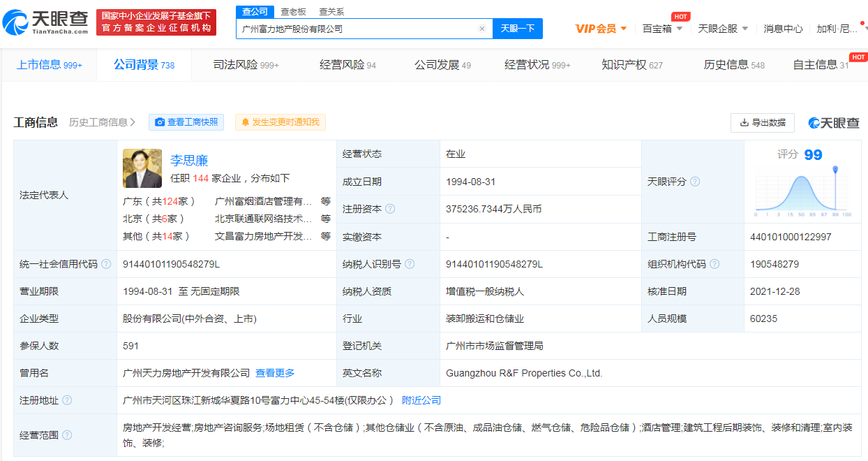Image resolution: width=868 pixels, height=461 pixels.
Task: Click the score distribution chart
Action: pyautogui.click(x=803, y=193)
